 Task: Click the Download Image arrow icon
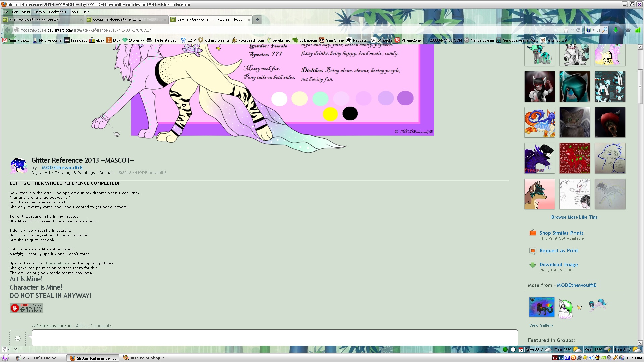[x=533, y=265]
